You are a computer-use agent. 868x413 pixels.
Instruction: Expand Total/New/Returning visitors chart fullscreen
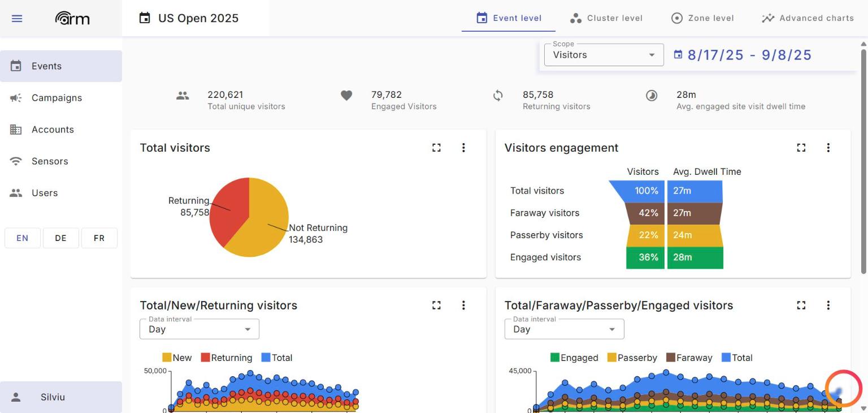(436, 305)
